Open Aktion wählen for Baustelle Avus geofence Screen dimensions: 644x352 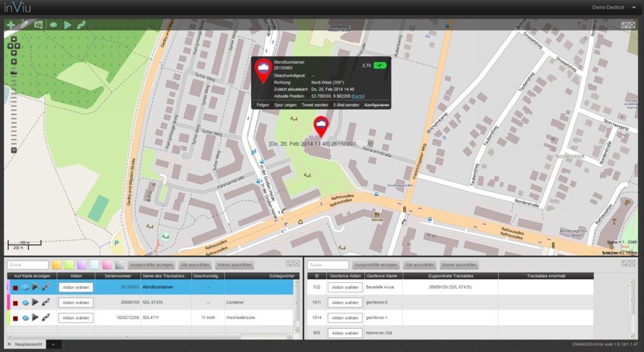click(345, 287)
